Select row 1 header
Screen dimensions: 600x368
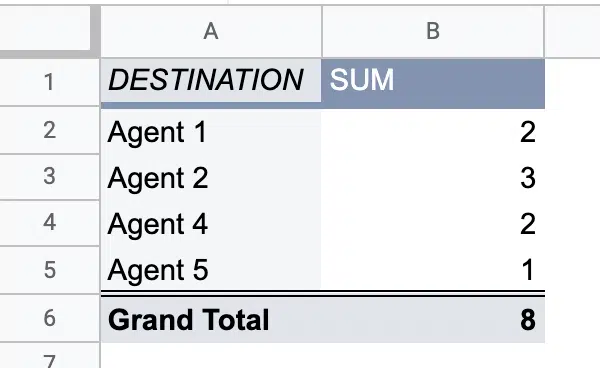coord(49,82)
